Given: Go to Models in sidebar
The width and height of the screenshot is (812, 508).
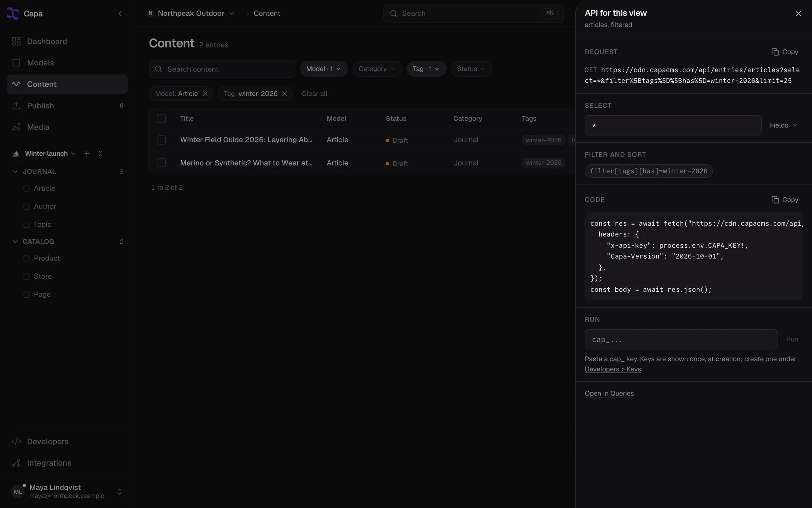Looking at the screenshot, I should 67,63.
